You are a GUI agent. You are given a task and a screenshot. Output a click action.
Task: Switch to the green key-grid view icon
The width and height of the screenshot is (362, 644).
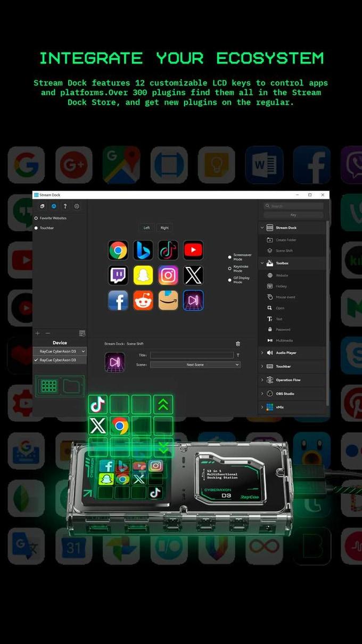(49, 386)
